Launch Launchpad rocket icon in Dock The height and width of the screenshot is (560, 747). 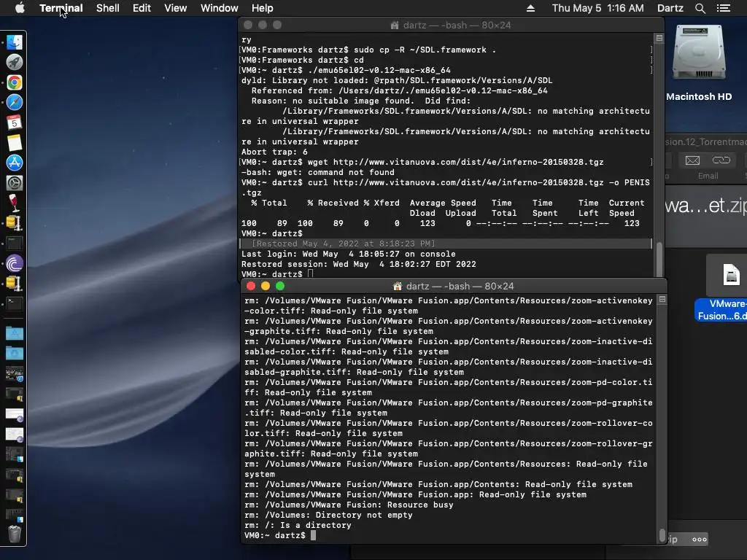pyautogui.click(x=15, y=63)
